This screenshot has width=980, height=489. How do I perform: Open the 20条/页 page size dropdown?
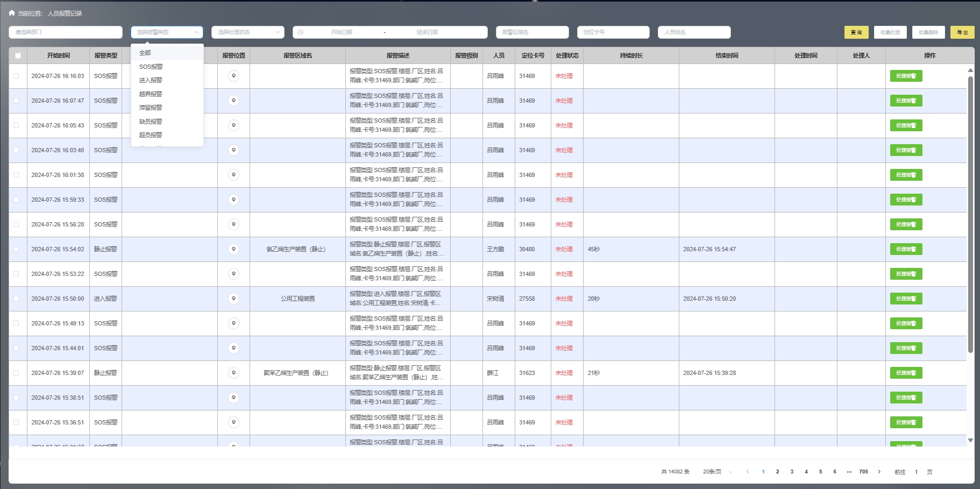718,472
